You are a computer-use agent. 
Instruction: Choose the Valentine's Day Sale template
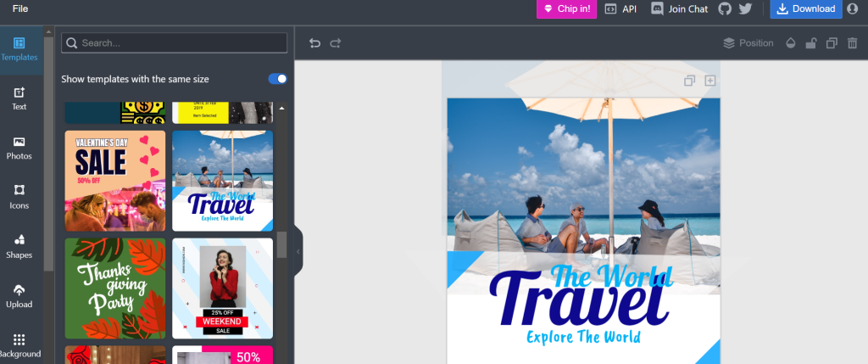pyautogui.click(x=115, y=181)
